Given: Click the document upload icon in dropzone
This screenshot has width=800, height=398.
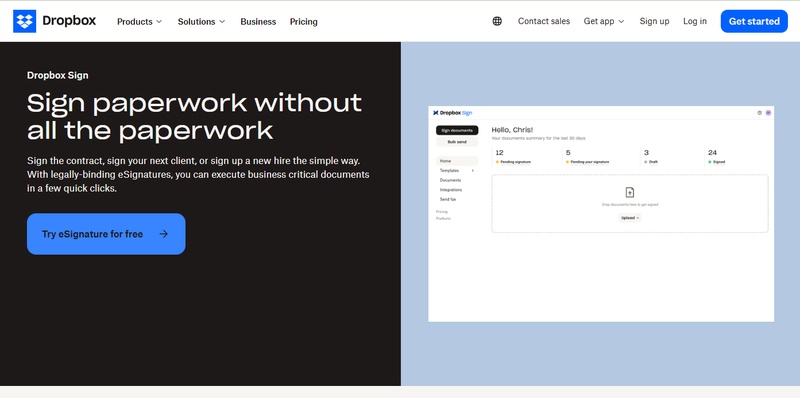Looking at the screenshot, I should [630, 192].
